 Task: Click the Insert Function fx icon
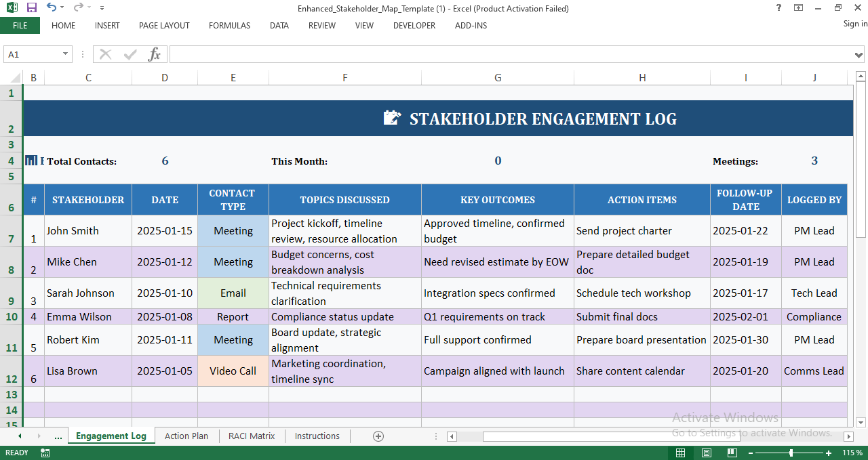pos(155,54)
